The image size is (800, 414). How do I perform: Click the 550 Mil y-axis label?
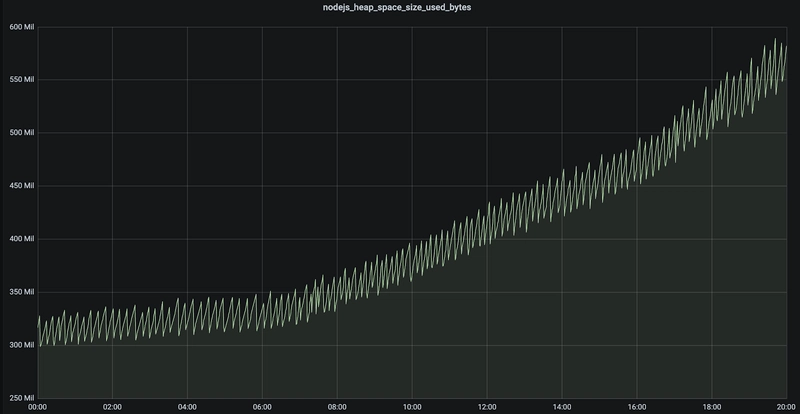pyautogui.click(x=21, y=79)
